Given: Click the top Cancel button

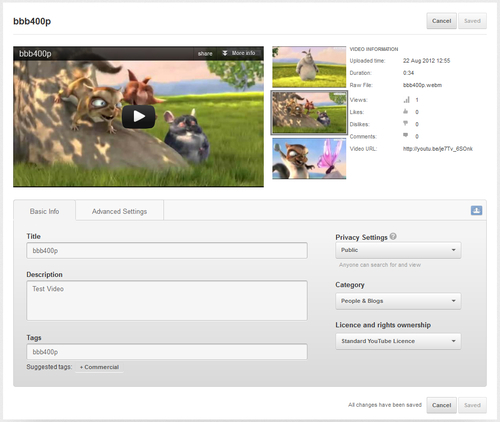Looking at the screenshot, I should click(x=441, y=21).
